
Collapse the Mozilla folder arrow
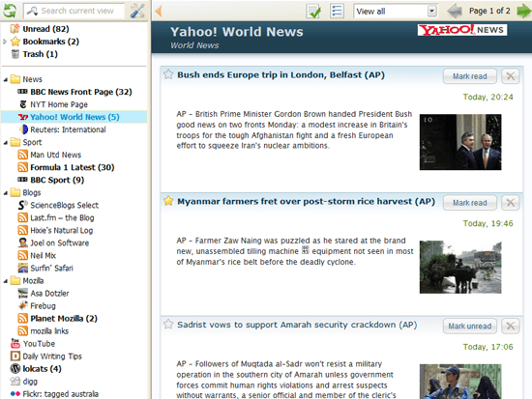click(5, 281)
